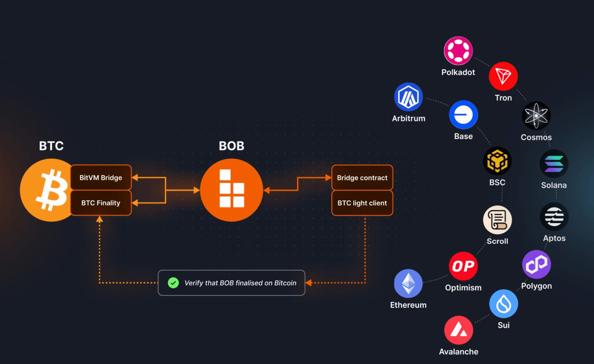The image size is (594, 364).
Task: Click the Optimism OP icon
Action: pos(463,266)
